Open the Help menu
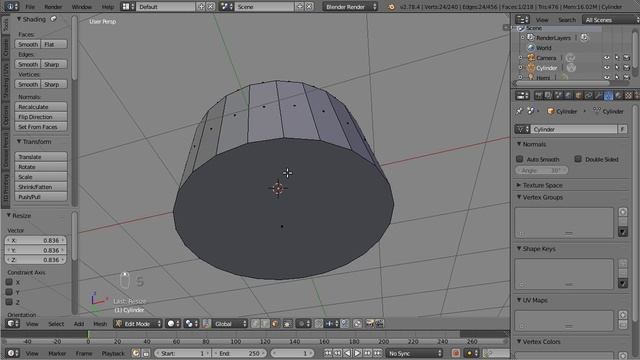The image size is (640, 360). coord(108,7)
